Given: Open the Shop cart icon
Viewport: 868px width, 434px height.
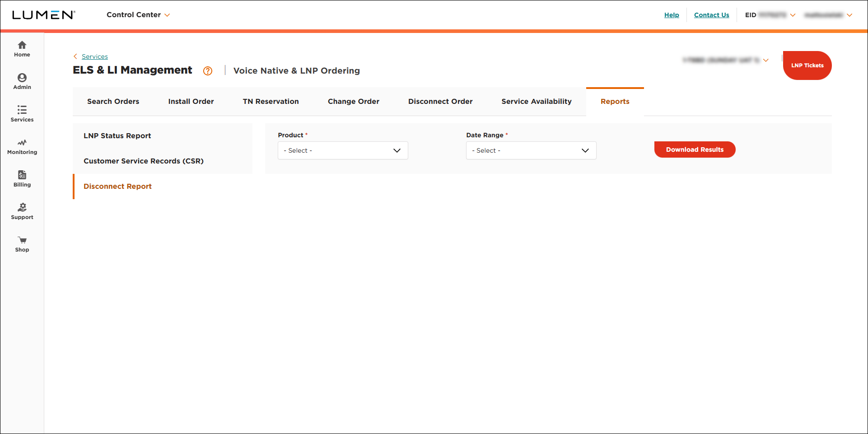Looking at the screenshot, I should point(22,240).
